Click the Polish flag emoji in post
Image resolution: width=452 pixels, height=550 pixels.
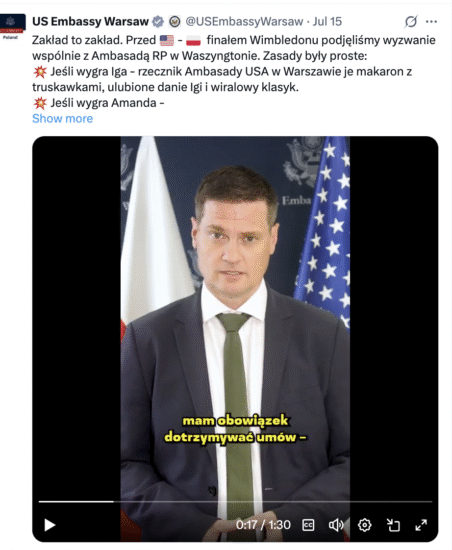coord(193,40)
